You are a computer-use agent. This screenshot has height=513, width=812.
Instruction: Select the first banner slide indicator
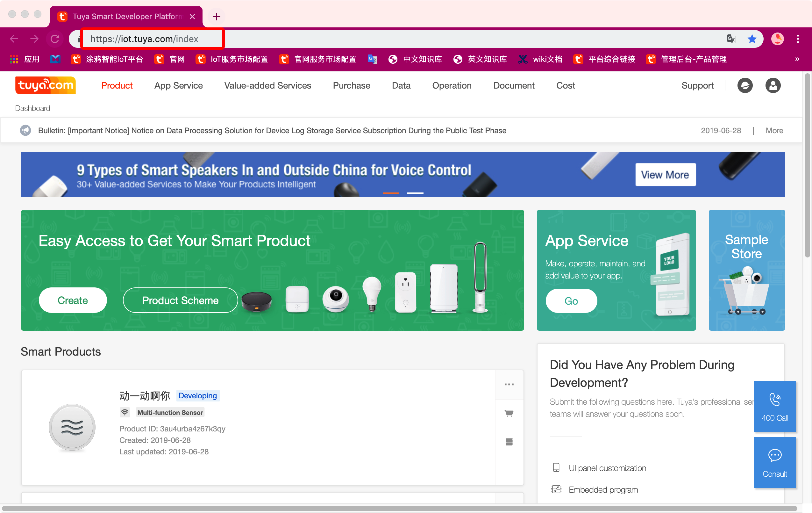point(391,193)
